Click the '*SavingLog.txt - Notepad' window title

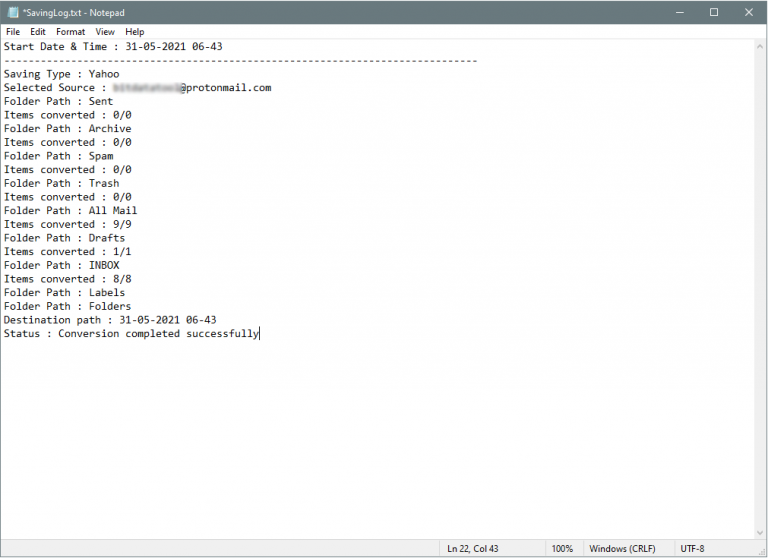click(x=73, y=13)
